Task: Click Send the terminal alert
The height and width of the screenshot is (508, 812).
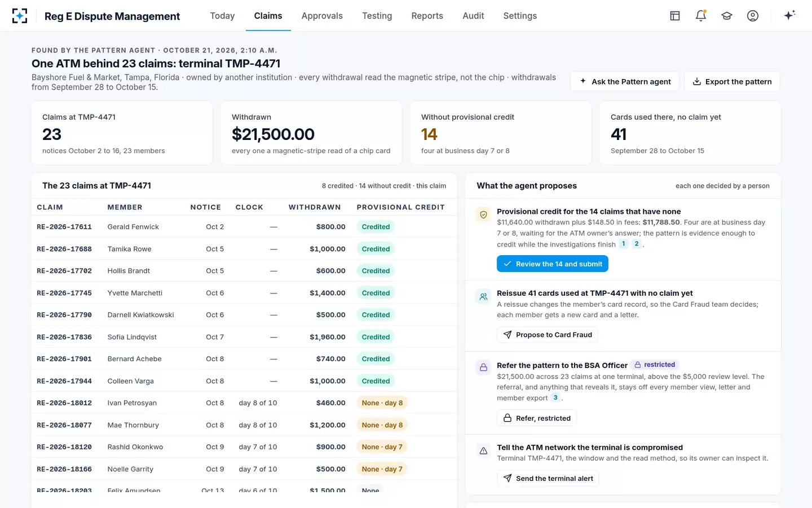Action: (548, 478)
